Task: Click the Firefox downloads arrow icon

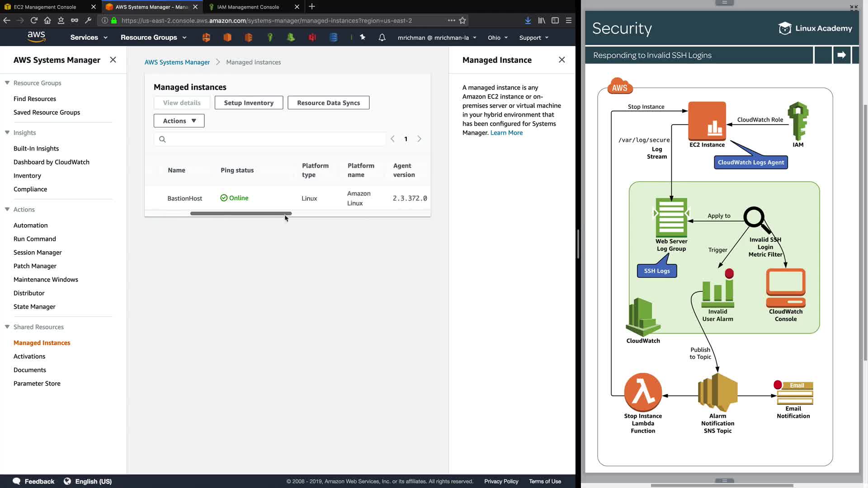Action: point(528,20)
